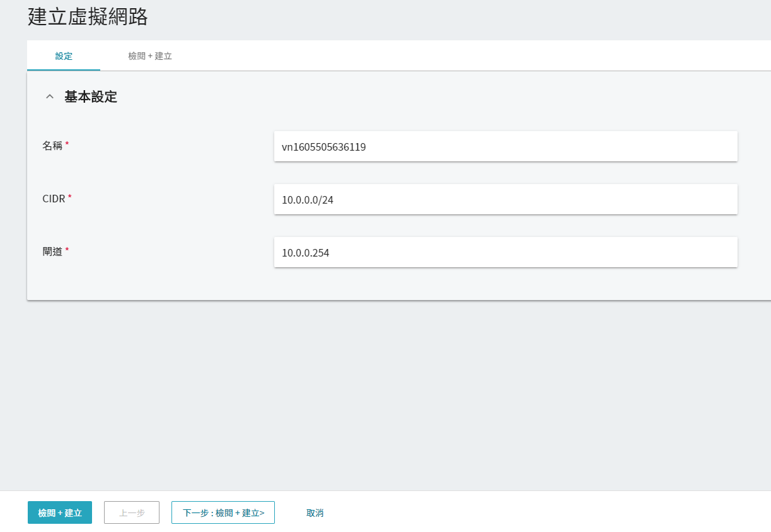The image size is (771, 532).
Task: Switch to the 檢閱 + 建立 tab
Action: click(150, 56)
